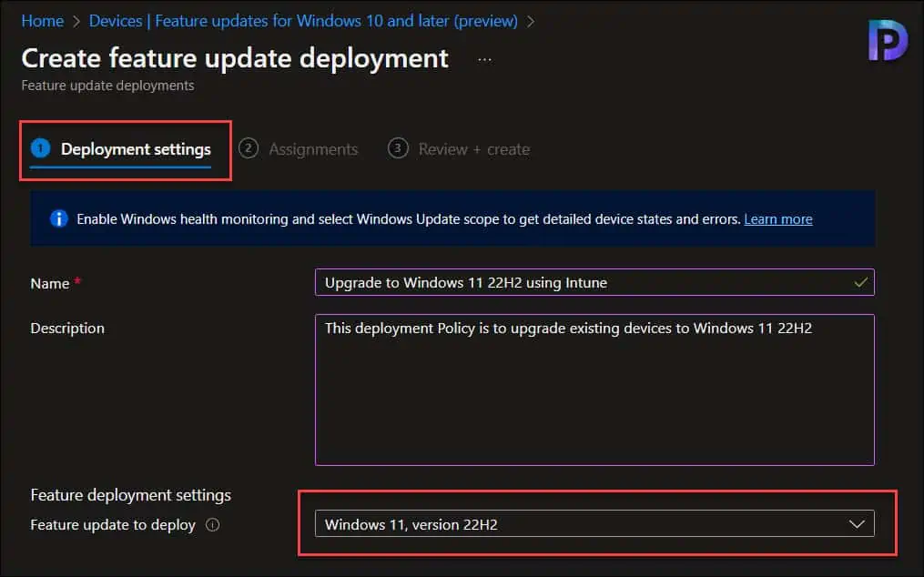The image size is (924, 577).
Task: Click the Name label
Action: coord(50,283)
